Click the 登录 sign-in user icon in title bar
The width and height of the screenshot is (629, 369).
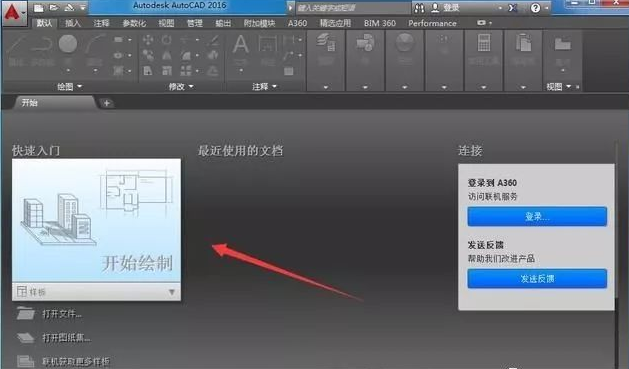pos(435,8)
